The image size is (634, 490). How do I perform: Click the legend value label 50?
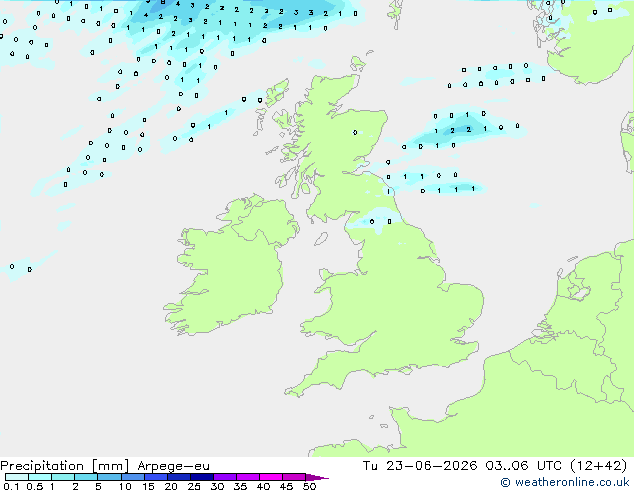309,486
